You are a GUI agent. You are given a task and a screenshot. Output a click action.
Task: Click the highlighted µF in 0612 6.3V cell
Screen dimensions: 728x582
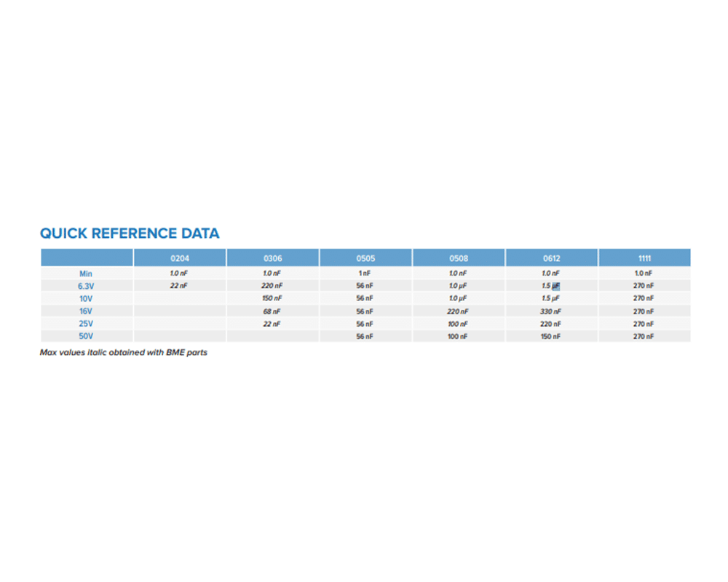pyautogui.click(x=555, y=287)
